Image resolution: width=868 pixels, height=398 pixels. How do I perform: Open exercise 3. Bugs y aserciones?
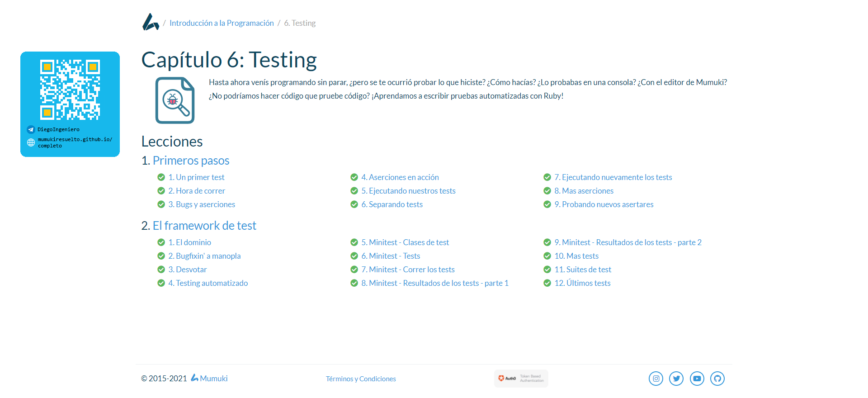click(202, 204)
